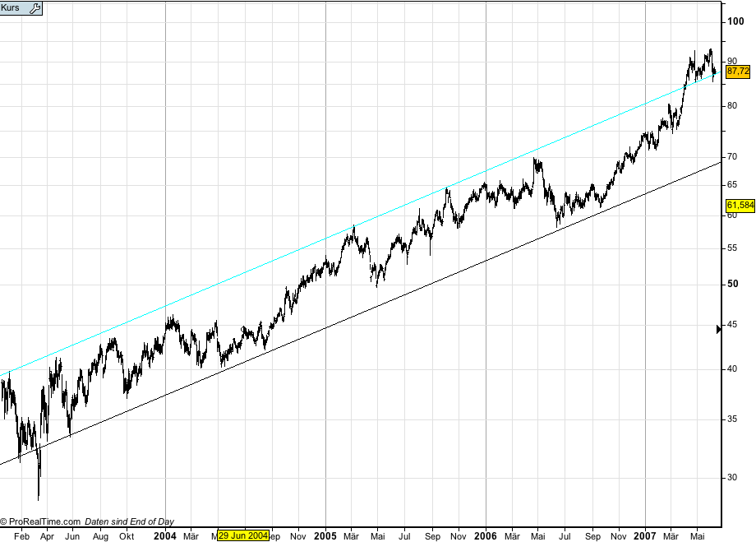Image resolution: width=756 pixels, height=542 pixels.
Task: Click the 90 price axis label
Action: (x=732, y=61)
